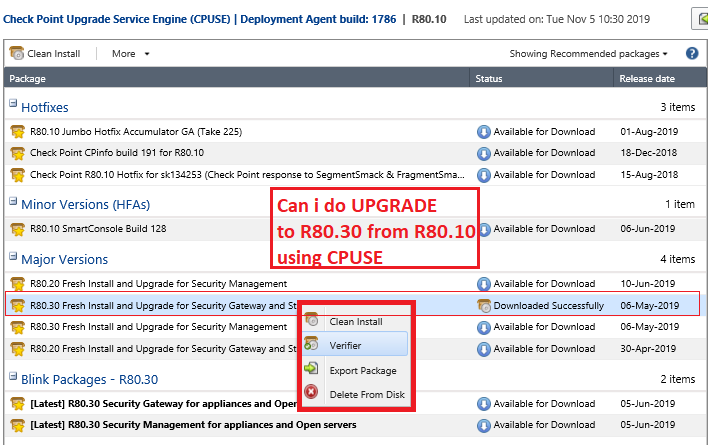Click the red Delete From Disk icon
708x445 pixels.
click(311, 392)
